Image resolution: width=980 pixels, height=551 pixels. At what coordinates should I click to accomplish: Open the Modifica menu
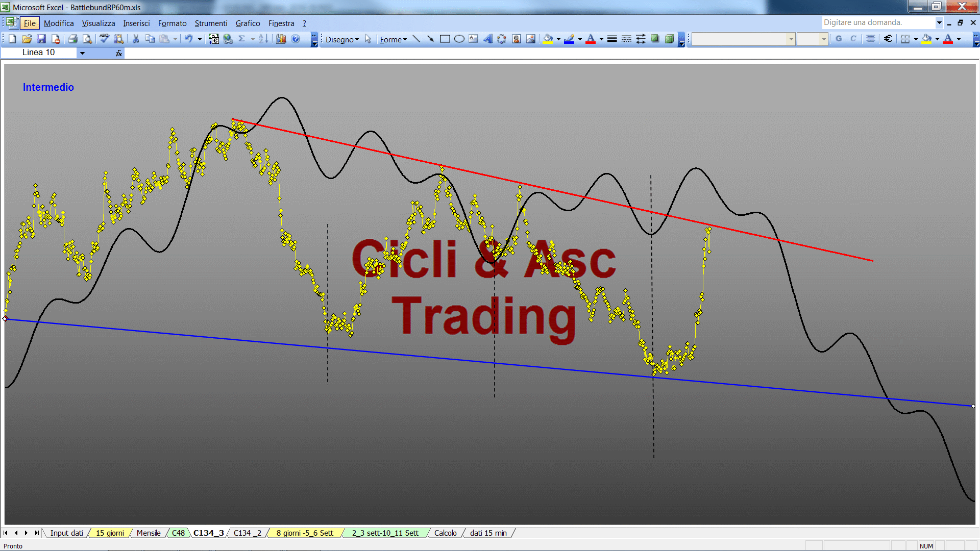coord(59,23)
